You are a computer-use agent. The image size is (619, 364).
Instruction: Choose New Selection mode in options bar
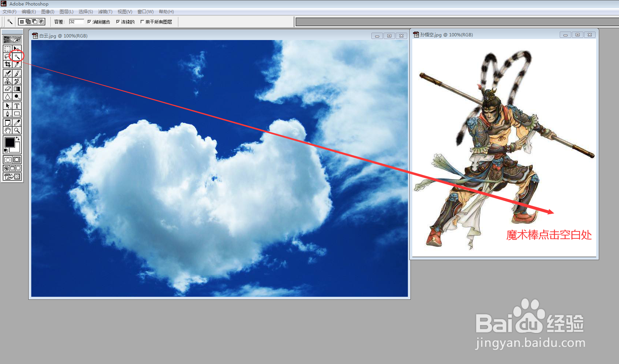(22, 22)
